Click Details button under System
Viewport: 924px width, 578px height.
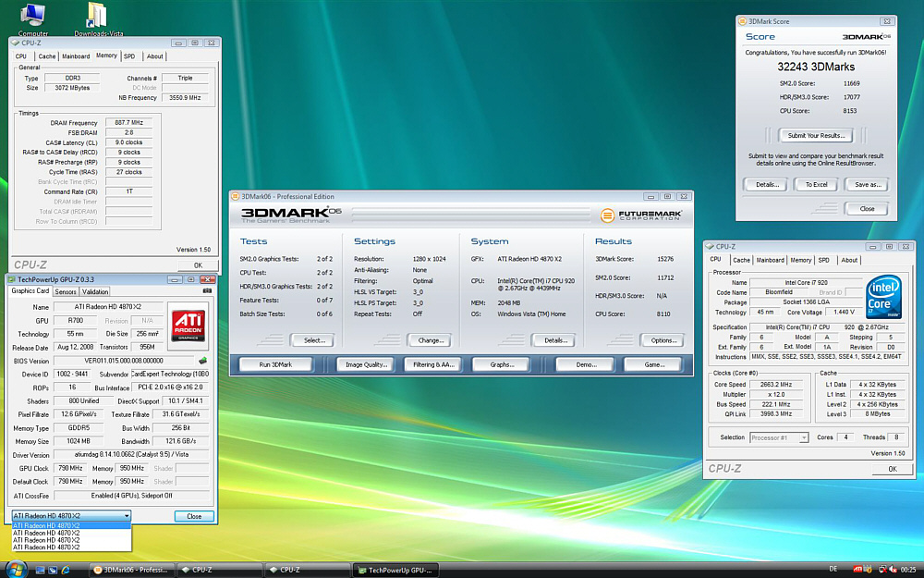pyautogui.click(x=555, y=340)
